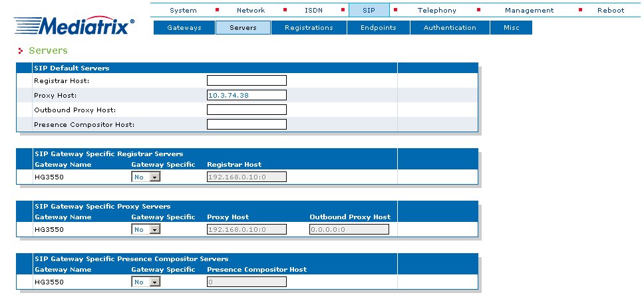Screen dimensions: 644x297
Task: Open the Telephony menu
Action: (x=436, y=10)
